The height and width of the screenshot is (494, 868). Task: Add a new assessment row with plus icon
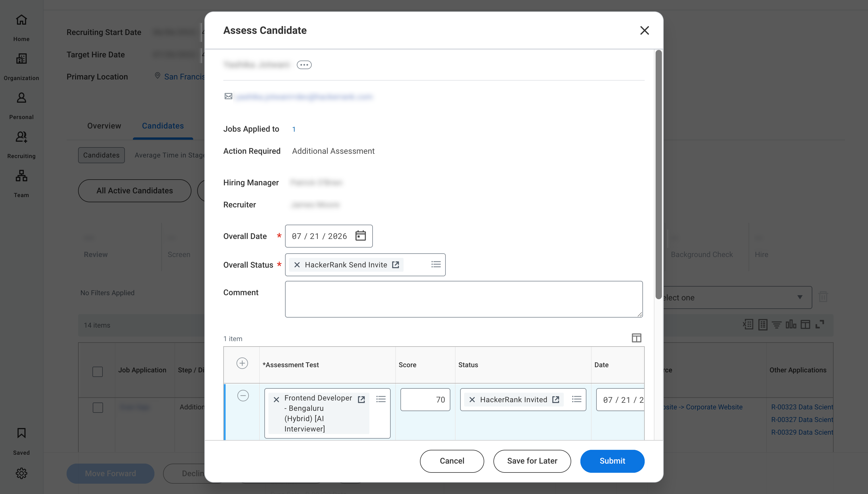[x=242, y=363]
